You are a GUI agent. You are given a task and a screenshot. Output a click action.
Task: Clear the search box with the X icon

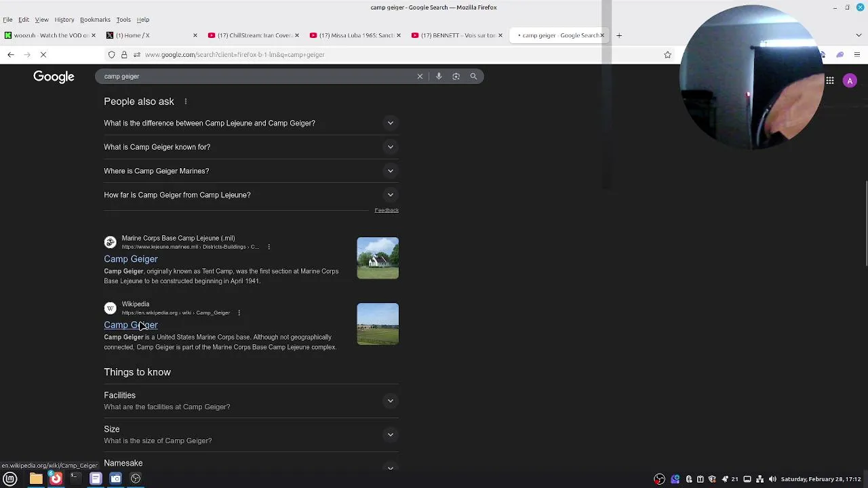click(420, 77)
